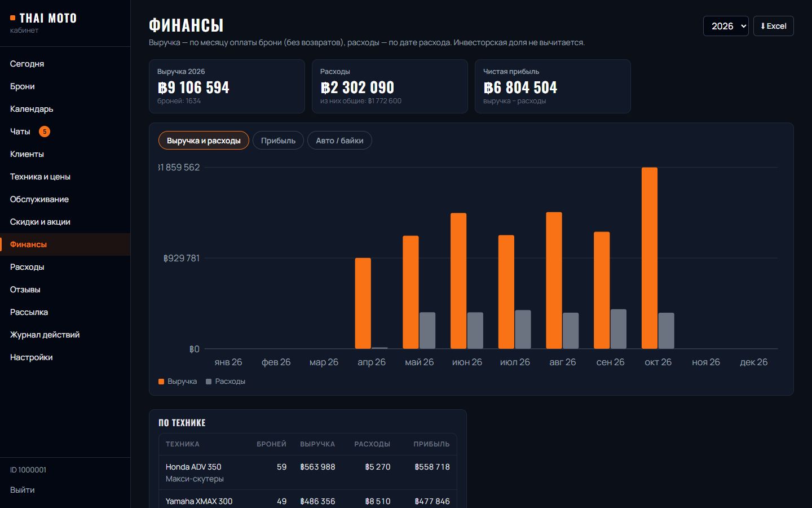Click the Расходы summary card
Image resolution: width=812 pixels, height=508 pixels.
tap(390, 86)
